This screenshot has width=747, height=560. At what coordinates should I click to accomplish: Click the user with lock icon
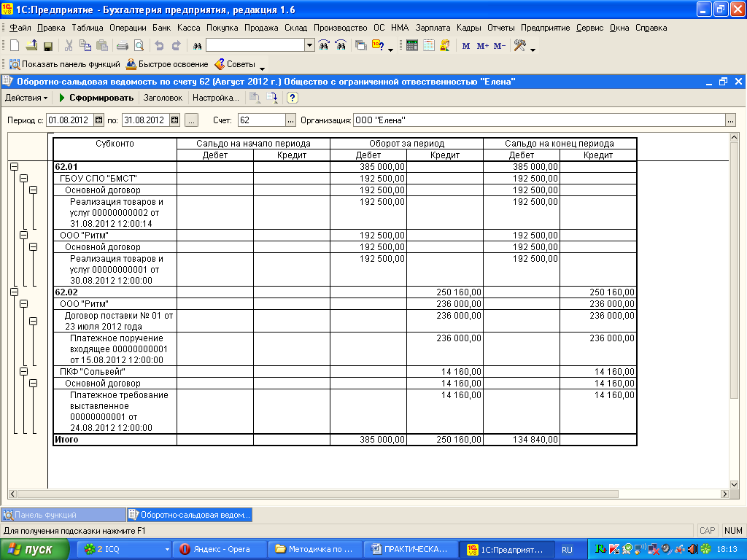tap(445, 46)
